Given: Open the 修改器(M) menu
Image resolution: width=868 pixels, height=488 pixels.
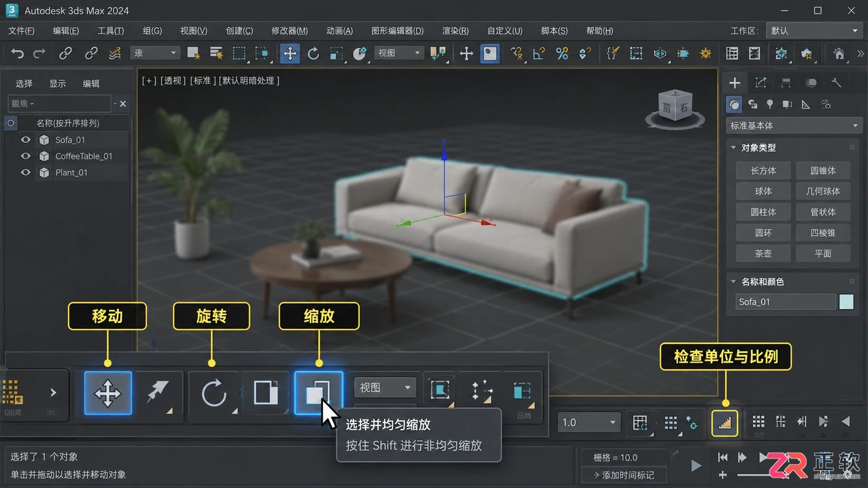Looking at the screenshot, I should point(289,31).
